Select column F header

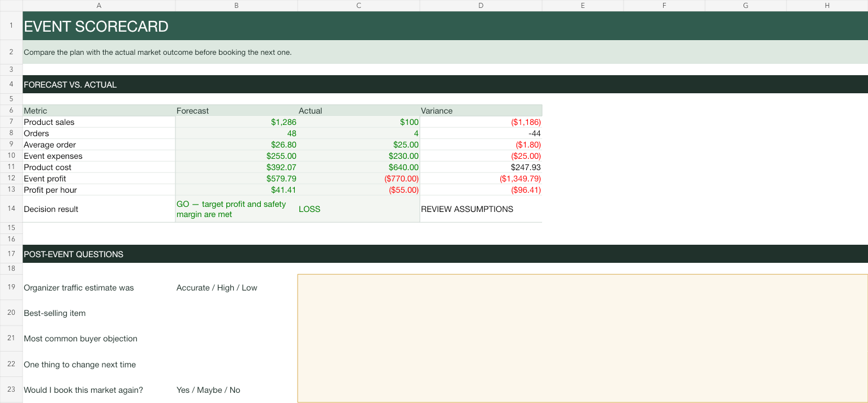tap(664, 5)
